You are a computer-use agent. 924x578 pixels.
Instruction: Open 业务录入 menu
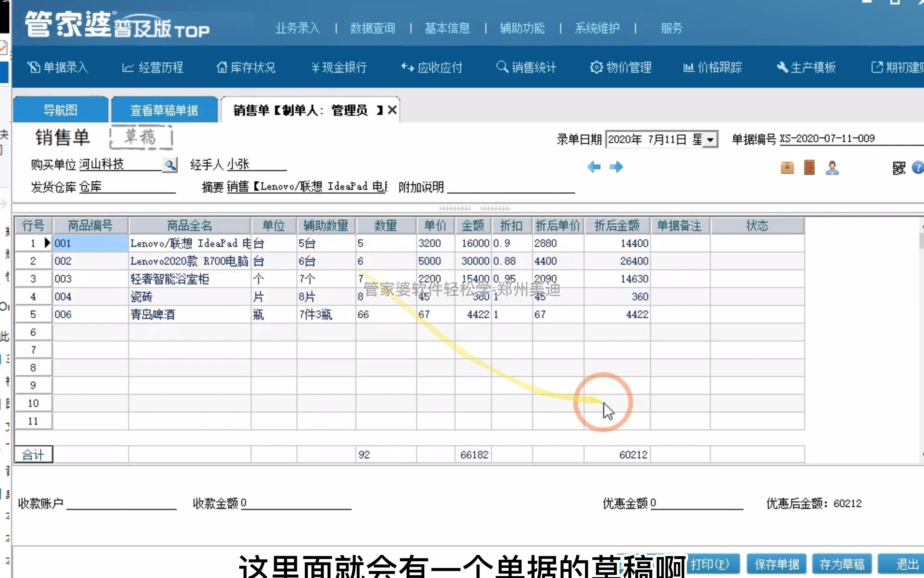click(x=298, y=28)
